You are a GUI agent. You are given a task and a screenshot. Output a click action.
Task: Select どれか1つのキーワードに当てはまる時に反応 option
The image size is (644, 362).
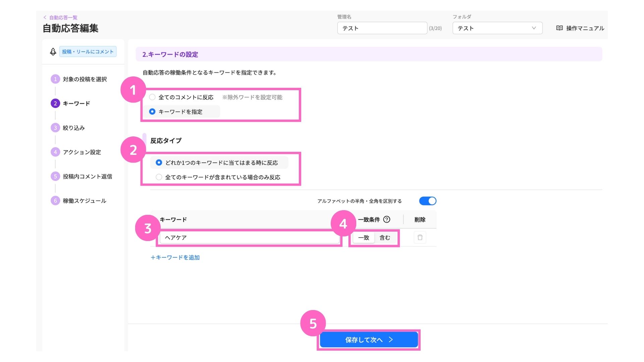[159, 163]
